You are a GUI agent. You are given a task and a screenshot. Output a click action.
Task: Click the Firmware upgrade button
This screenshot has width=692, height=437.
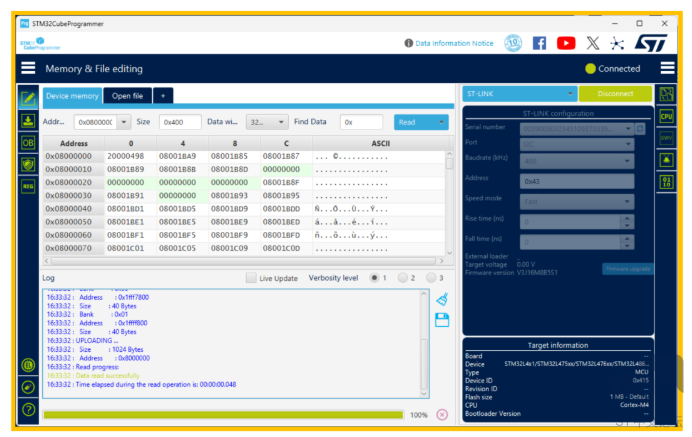(x=628, y=269)
